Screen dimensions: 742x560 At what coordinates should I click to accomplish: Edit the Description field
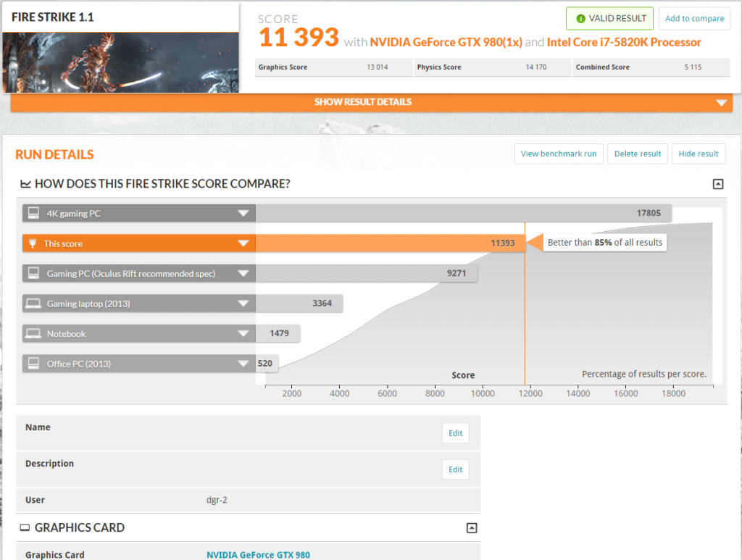[455, 469]
